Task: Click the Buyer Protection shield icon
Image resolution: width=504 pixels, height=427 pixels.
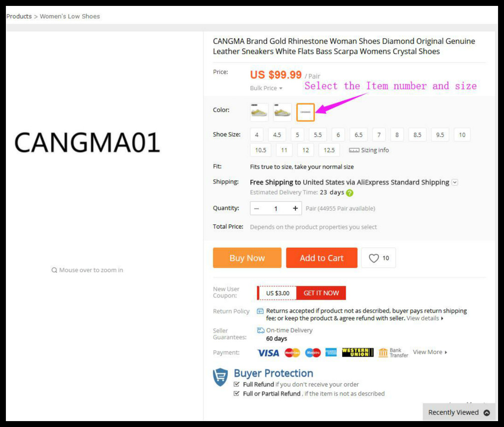Action: pyautogui.click(x=220, y=377)
